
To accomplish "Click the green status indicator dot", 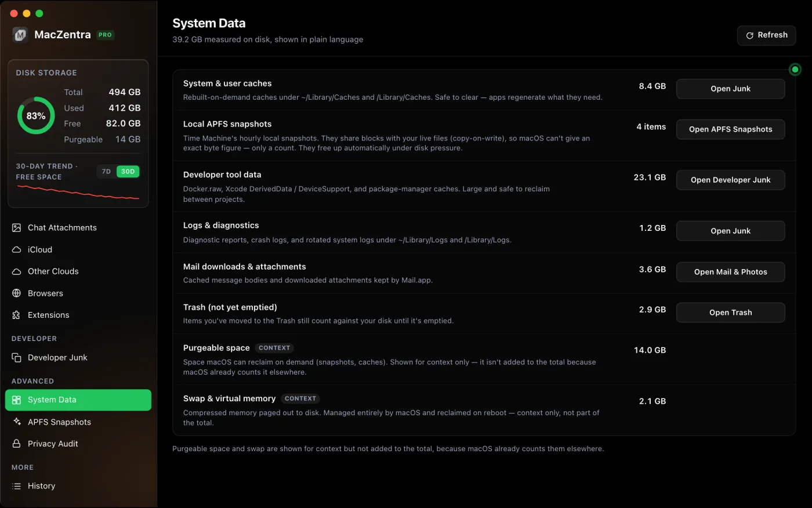I will (x=795, y=70).
